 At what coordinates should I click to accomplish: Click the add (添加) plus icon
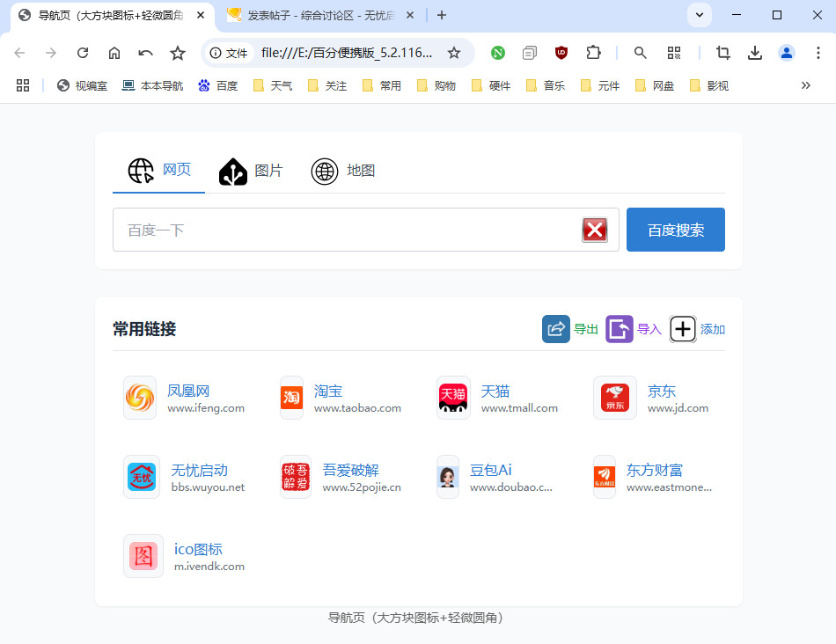click(x=683, y=329)
